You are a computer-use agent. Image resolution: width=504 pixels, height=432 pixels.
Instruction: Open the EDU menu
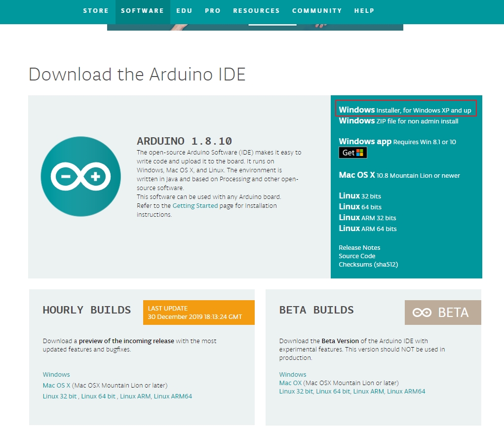pos(184,10)
